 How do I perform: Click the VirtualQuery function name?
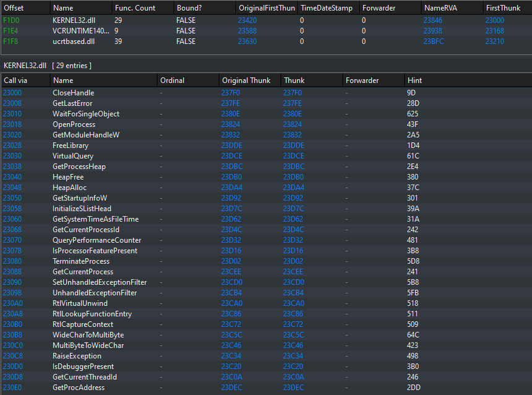pos(73,156)
